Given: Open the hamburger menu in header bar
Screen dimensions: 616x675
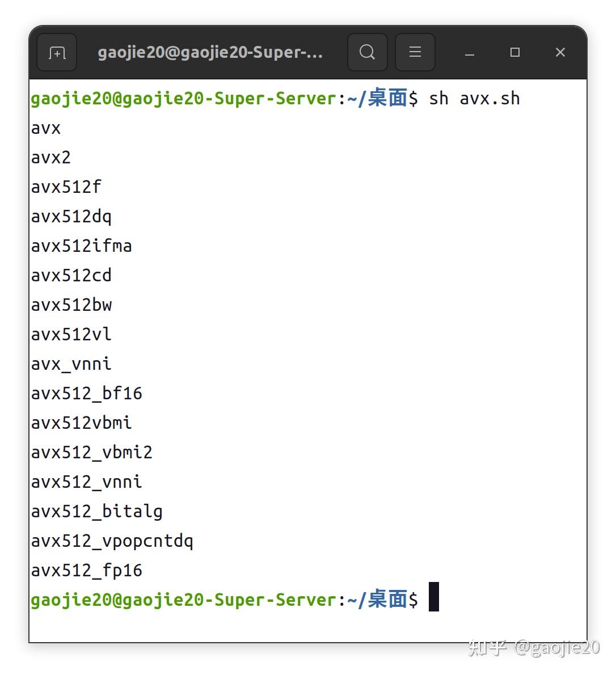Looking at the screenshot, I should click(415, 53).
